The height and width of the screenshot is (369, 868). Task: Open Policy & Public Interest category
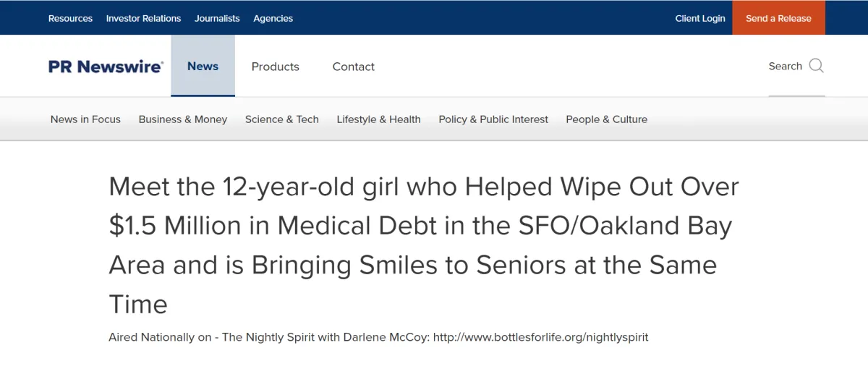493,119
